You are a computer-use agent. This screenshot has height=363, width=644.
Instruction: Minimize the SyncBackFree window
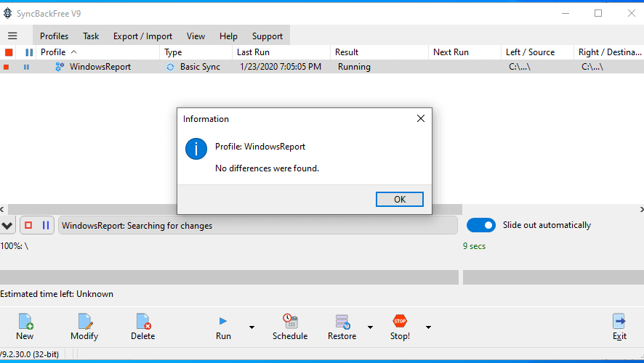click(x=565, y=13)
